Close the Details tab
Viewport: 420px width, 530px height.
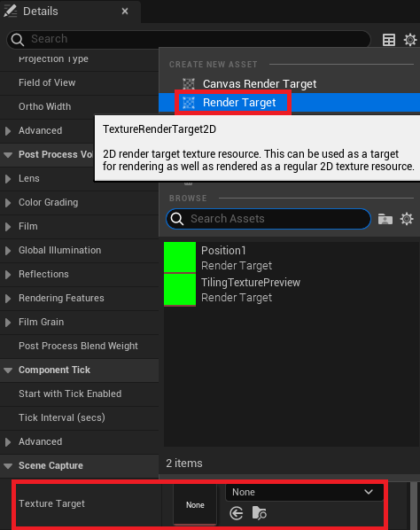click(x=125, y=12)
